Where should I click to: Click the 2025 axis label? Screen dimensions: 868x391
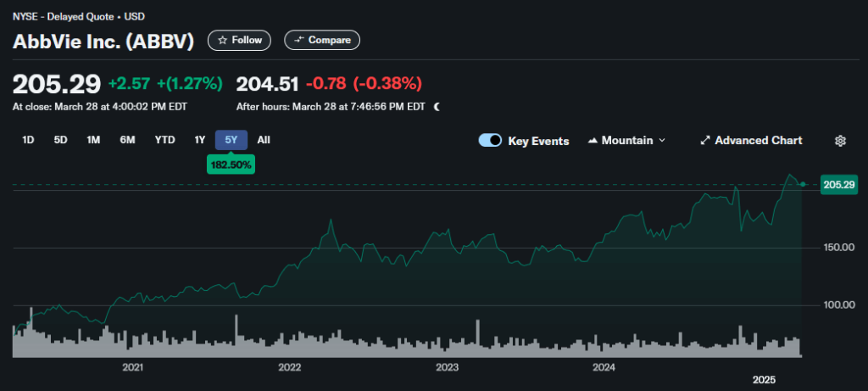764,380
